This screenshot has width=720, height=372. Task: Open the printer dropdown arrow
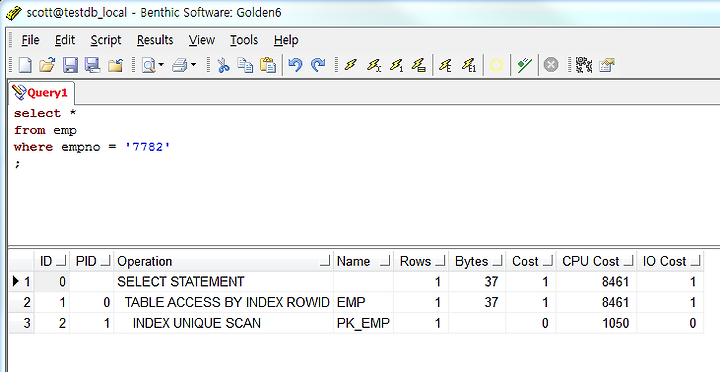(x=193, y=65)
